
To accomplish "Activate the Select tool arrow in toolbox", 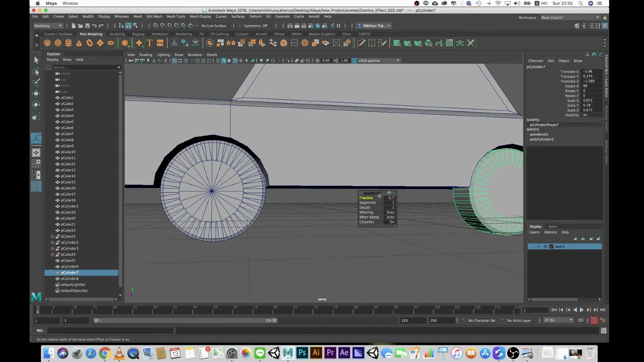I will coord(36,60).
